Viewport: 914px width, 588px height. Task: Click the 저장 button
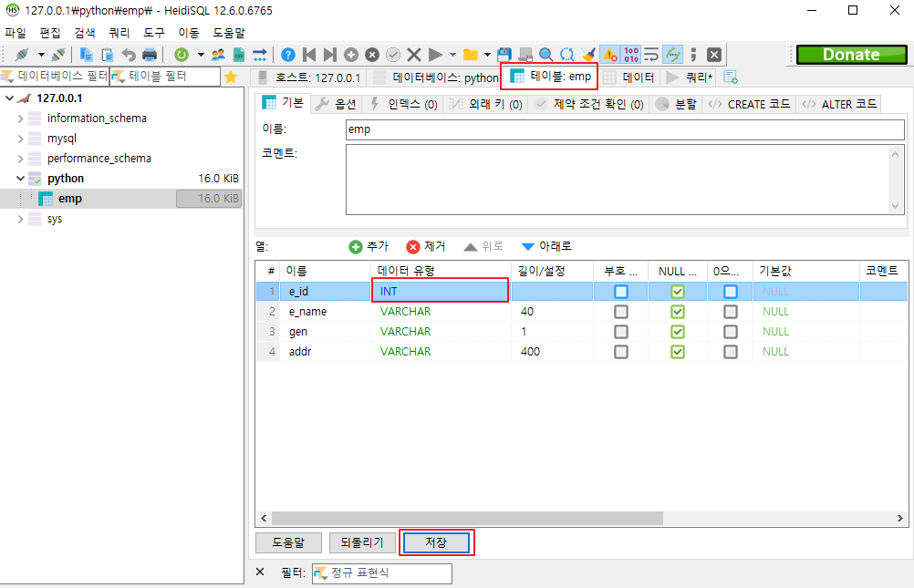tap(436, 542)
